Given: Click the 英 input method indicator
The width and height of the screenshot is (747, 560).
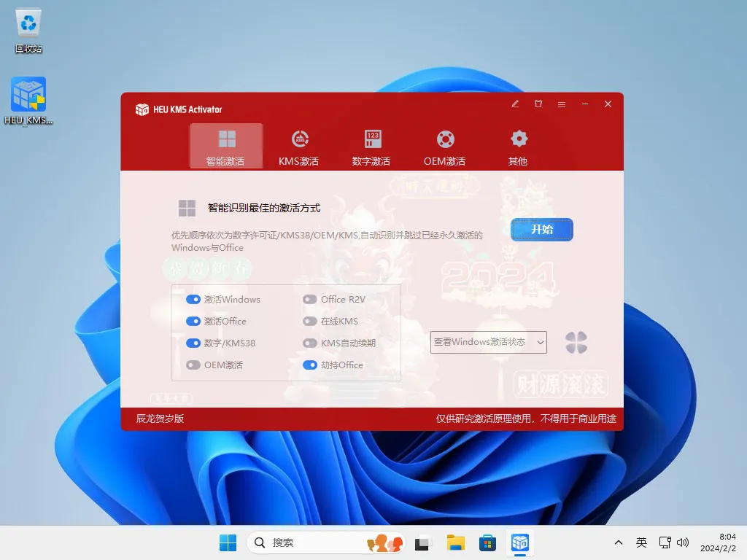Looking at the screenshot, I should (x=641, y=542).
